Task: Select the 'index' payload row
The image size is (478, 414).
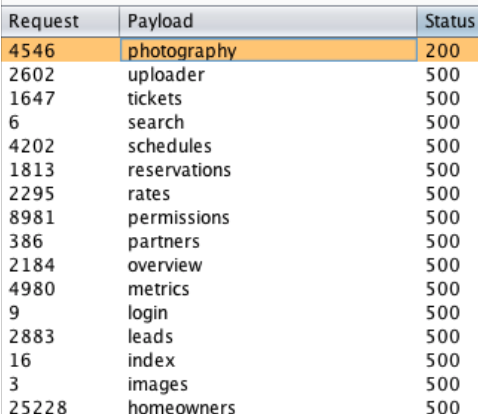Action: coord(240,361)
